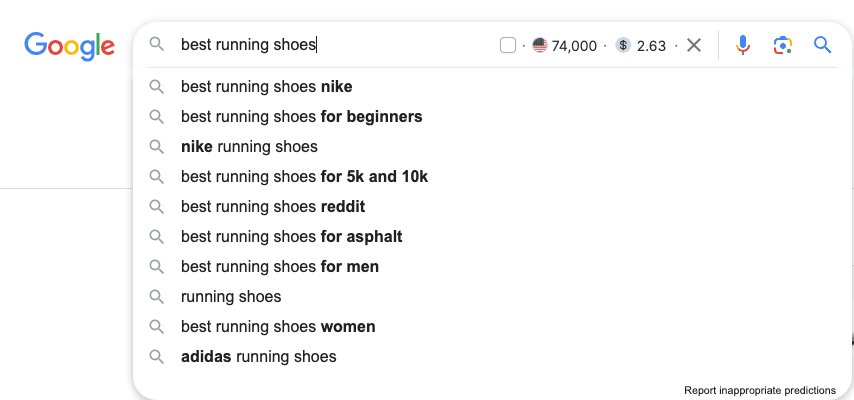This screenshot has width=854, height=400.
Task: Click magnifier icon beside 'women' suggestion
Action: point(157,326)
